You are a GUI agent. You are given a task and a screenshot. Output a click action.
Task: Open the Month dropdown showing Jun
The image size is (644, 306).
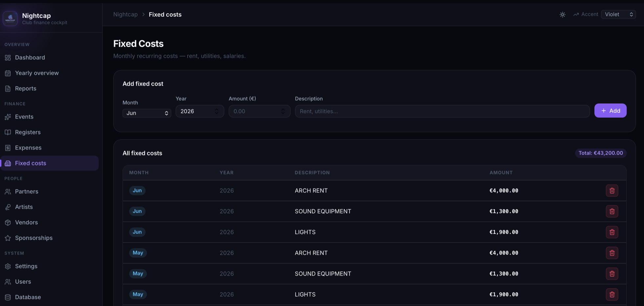(x=147, y=113)
